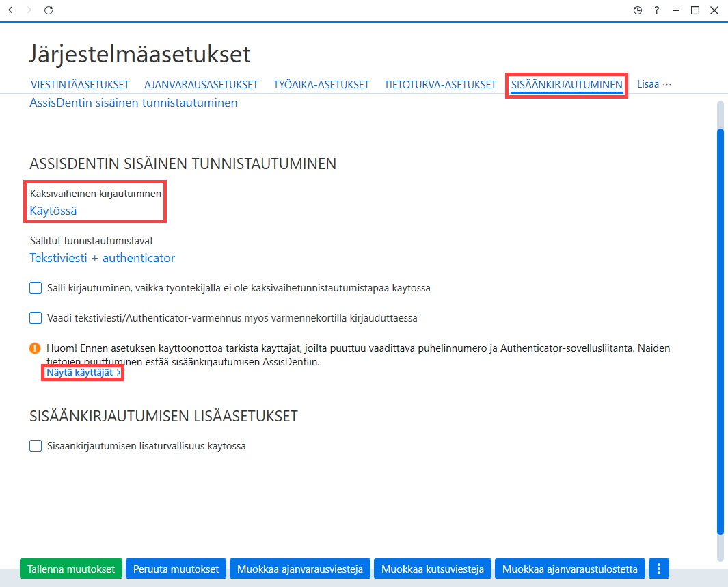This screenshot has height=587, width=728.
Task: Open help with the question mark icon
Action: (x=656, y=10)
